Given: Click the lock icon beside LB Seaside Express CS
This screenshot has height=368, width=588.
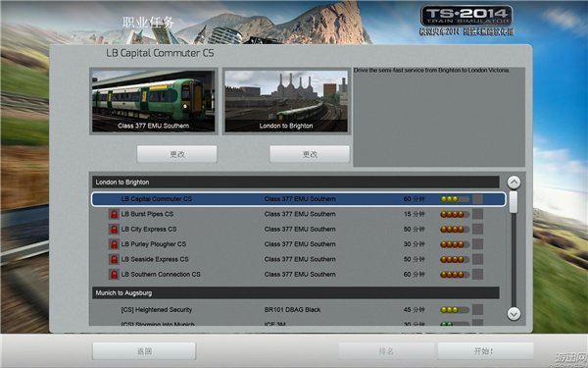Looking at the screenshot, I should pos(114,259).
